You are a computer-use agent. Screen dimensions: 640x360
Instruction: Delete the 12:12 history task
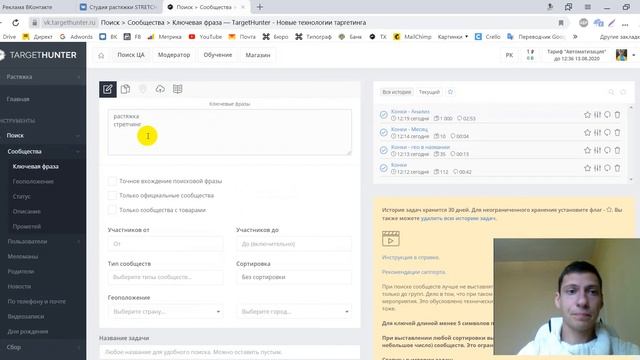[617, 168]
